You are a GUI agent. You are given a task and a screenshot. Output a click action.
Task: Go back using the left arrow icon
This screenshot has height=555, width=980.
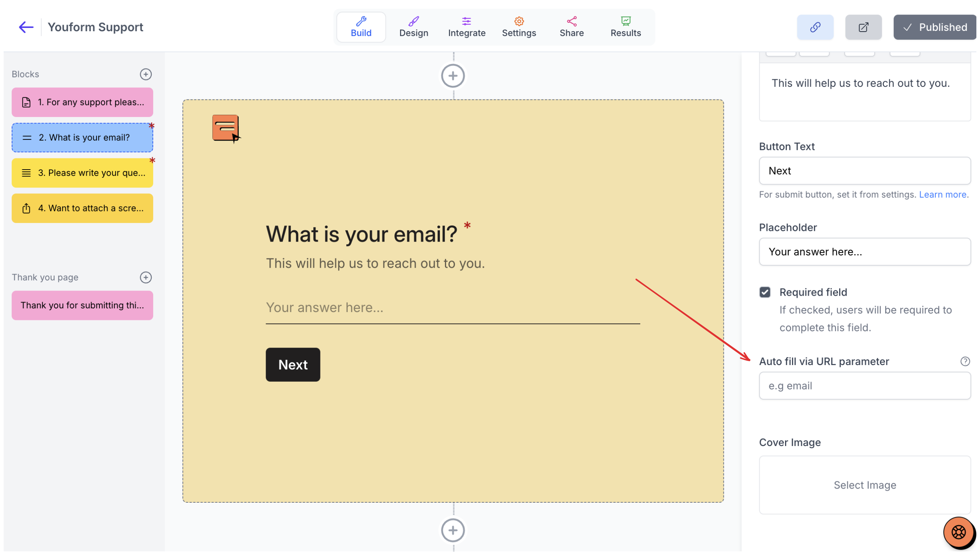coord(26,27)
